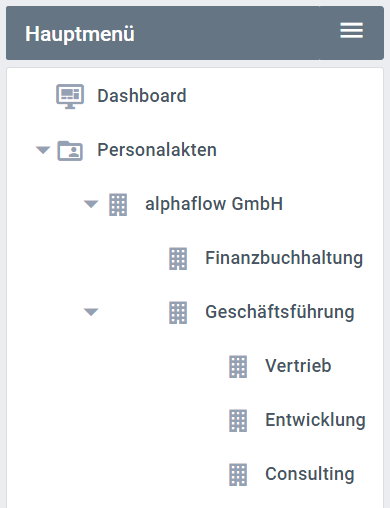The height and width of the screenshot is (508, 390).
Task: Open the Finanzbuchhaltung department
Action: [284, 259]
